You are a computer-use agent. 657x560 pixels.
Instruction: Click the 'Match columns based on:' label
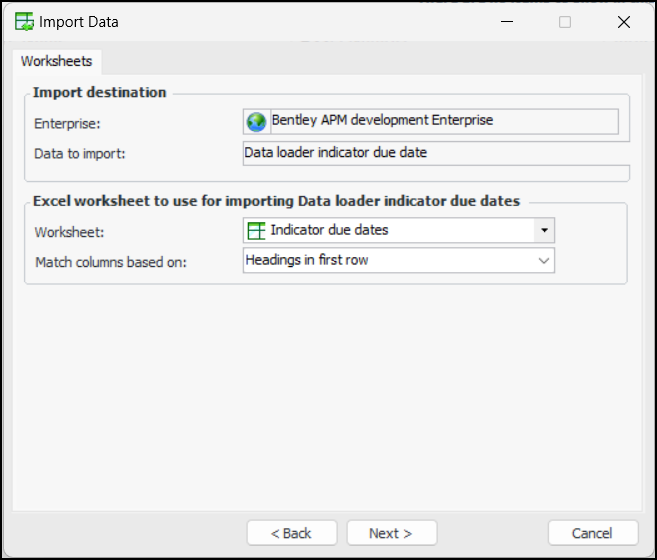(x=111, y=262)
